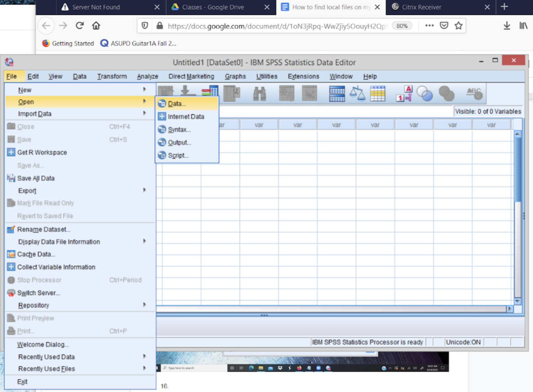
Task: Choose Script... from the Open submenu
Action: (x=187, y=155)
